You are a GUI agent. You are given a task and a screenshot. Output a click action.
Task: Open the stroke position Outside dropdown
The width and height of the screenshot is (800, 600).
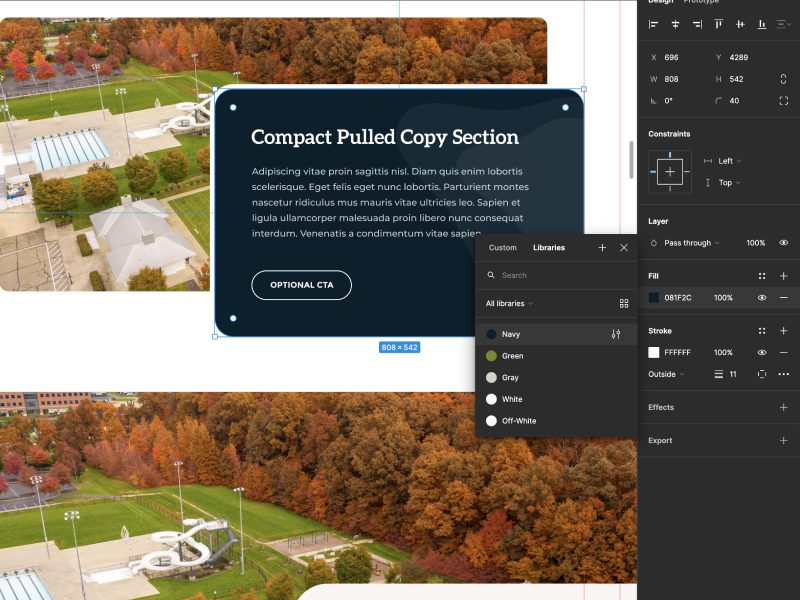click(666, 374)
